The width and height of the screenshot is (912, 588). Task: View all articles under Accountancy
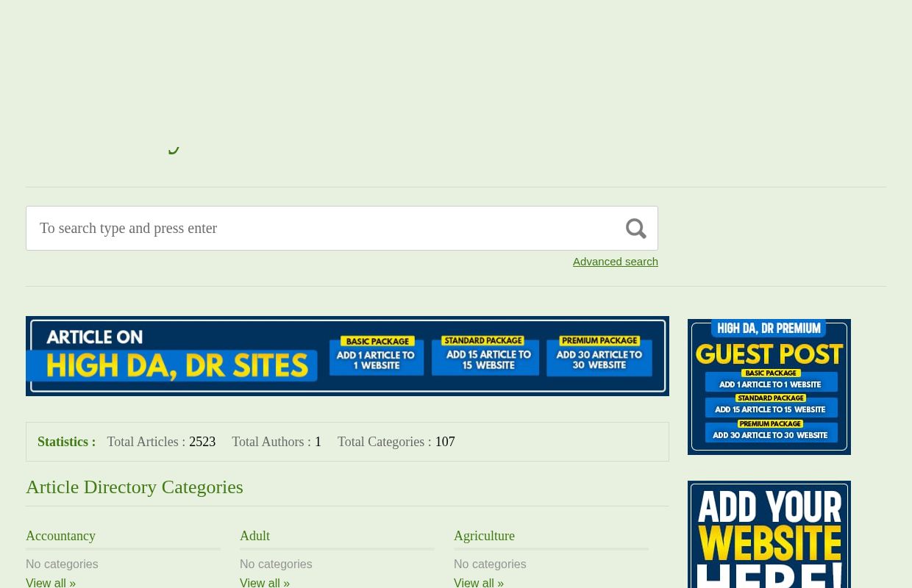click(50, 582)
